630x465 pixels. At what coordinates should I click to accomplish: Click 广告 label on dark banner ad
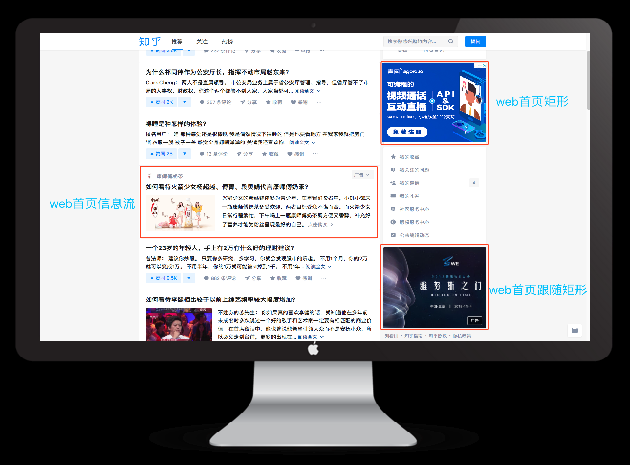tap(475, 320)
